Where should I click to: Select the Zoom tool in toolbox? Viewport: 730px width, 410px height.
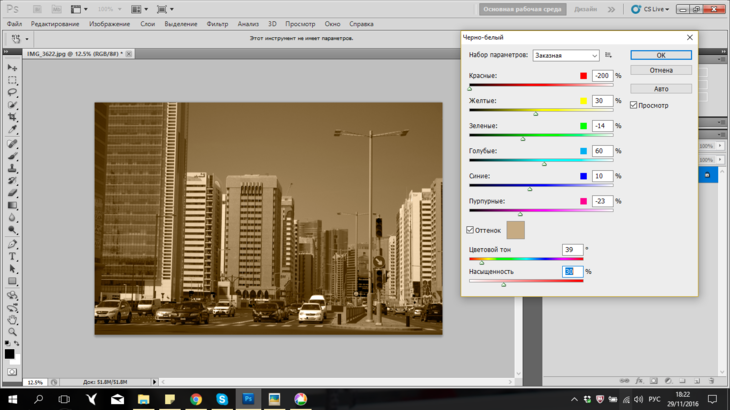click(12, 332)
